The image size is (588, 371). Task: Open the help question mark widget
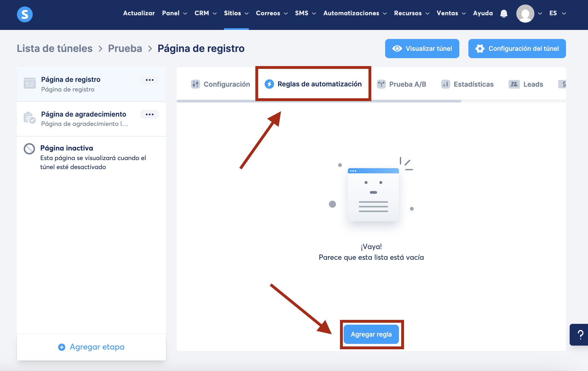pyautogui.click(x=580, y=335)
